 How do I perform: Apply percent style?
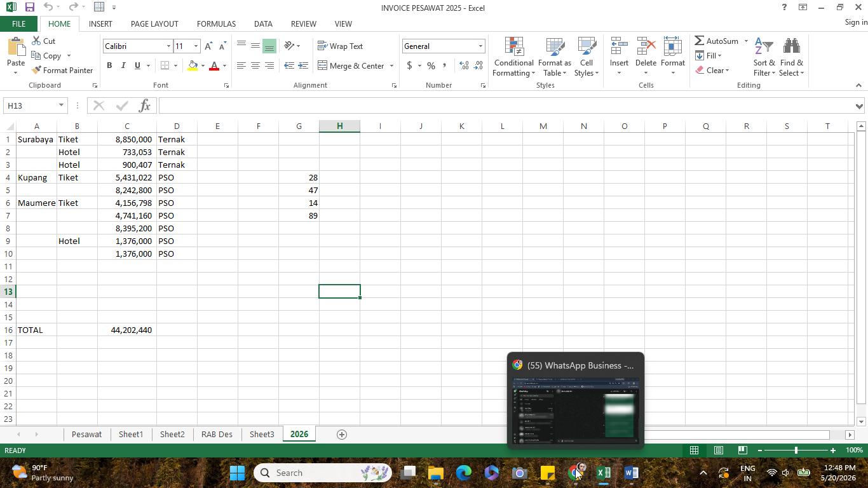pos(431,65)
